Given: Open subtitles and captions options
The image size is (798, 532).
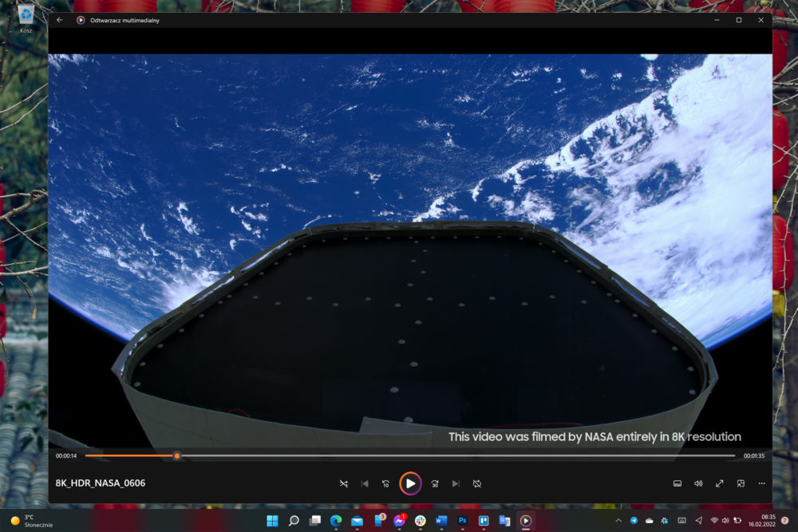Looking at the screenshot, I should [x=678, y=483].
